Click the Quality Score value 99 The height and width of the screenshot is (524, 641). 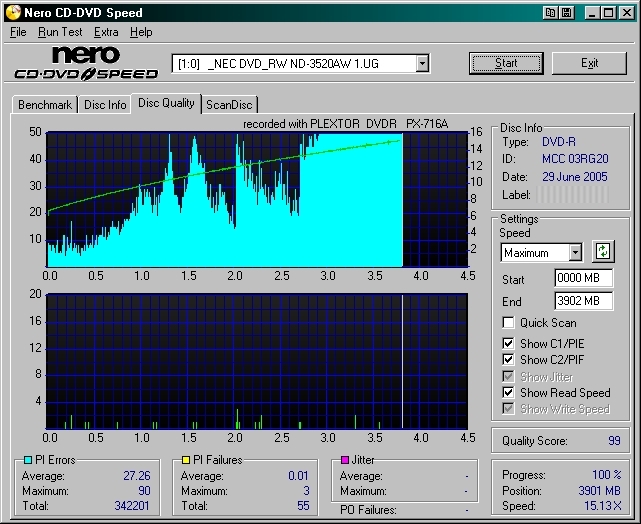point(614,441)
